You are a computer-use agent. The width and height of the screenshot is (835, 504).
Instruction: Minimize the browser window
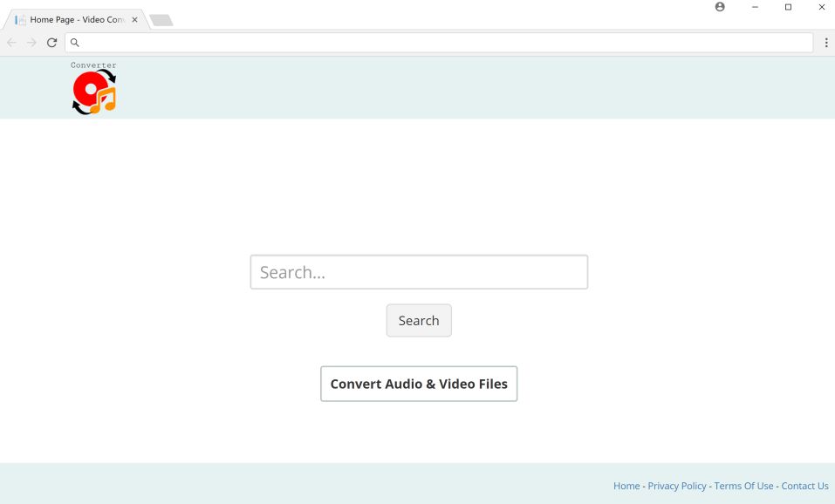(x=754, y=7)
